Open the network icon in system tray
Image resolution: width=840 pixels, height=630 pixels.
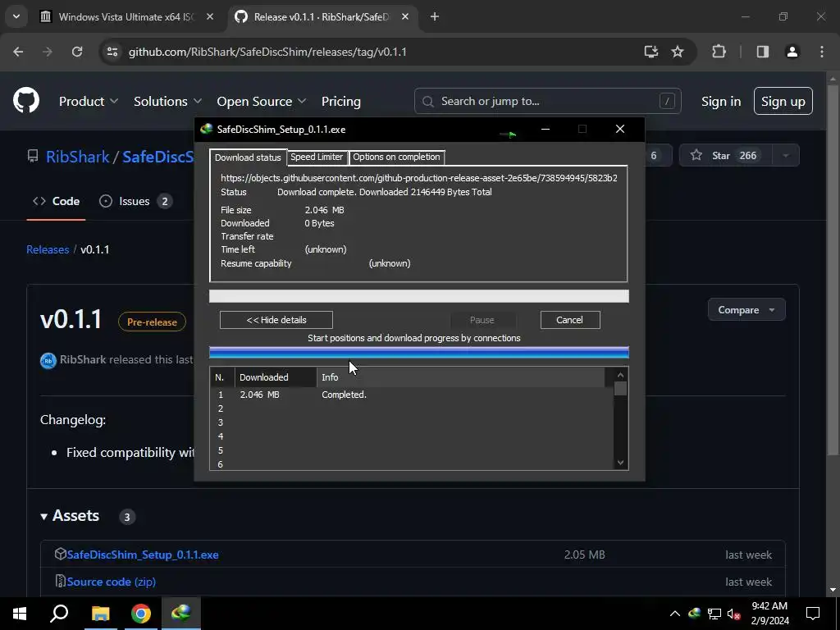coord(714,614)
